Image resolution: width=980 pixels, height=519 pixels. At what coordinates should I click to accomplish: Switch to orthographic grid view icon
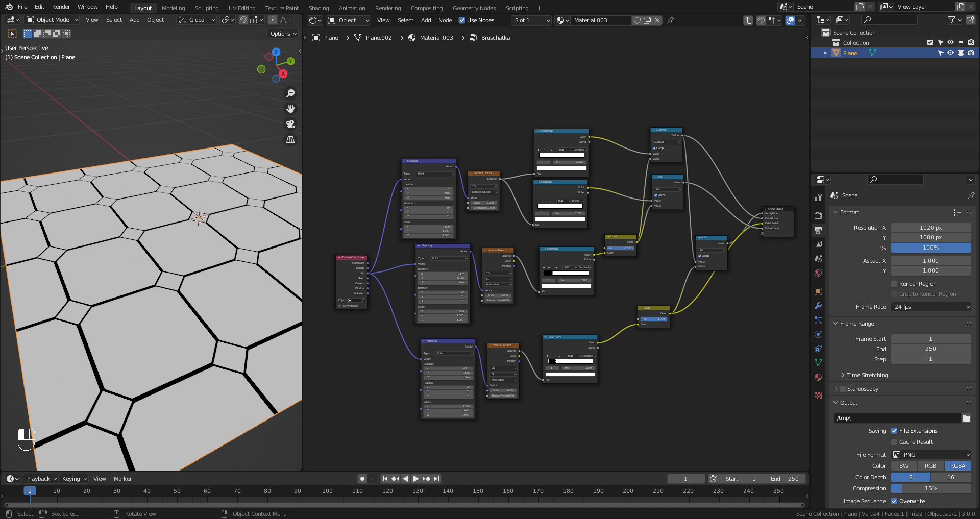[290, 139]
